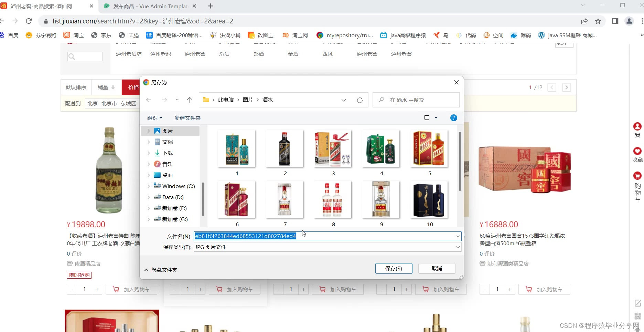Click file list vertical scrollbar
Image resolution: width=644 pixels, height=332 pixels.
click(x=460, y=161)
